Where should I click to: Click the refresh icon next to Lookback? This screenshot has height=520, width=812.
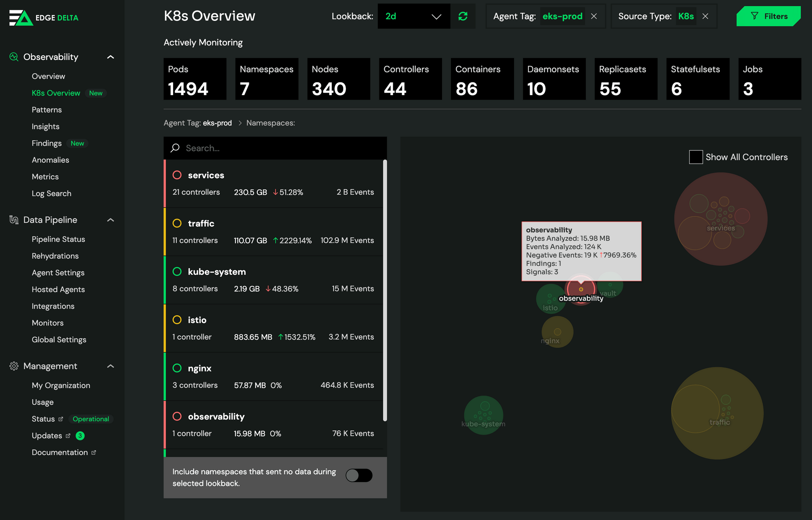(463, 16)
